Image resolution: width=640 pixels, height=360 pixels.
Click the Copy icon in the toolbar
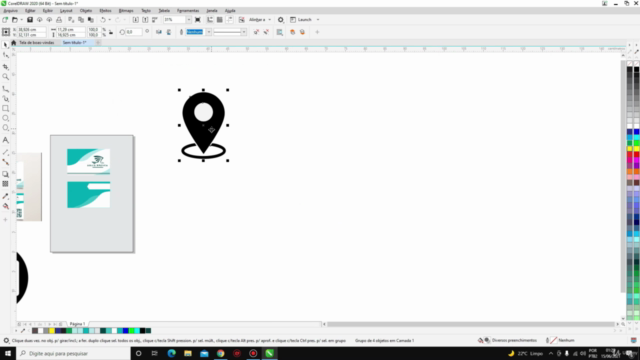[x=81, y=20]
